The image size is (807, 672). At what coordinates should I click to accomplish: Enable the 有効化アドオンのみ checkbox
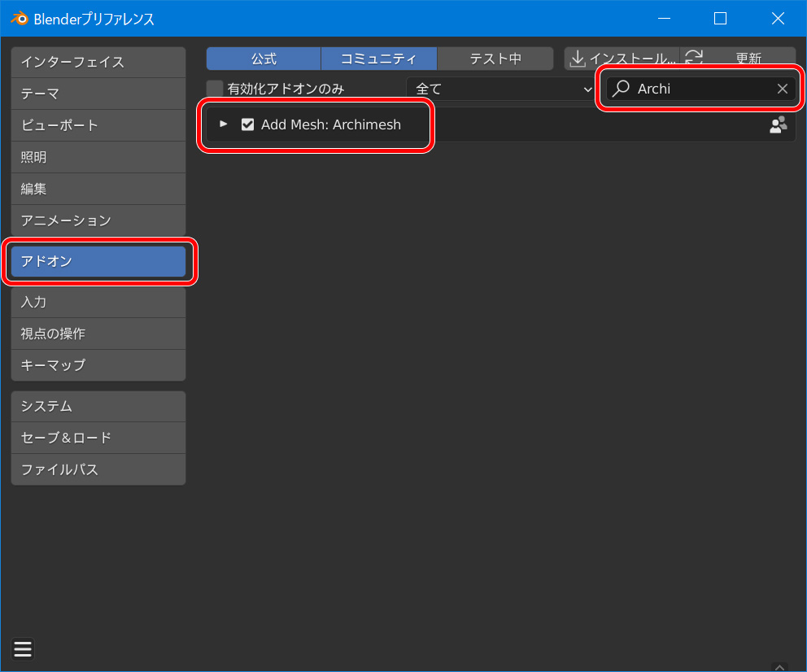pyautogui.click(x=215, y=89)
